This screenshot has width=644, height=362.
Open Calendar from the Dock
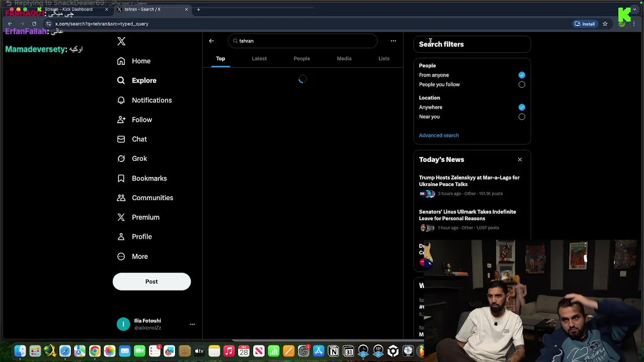(244, 351)
